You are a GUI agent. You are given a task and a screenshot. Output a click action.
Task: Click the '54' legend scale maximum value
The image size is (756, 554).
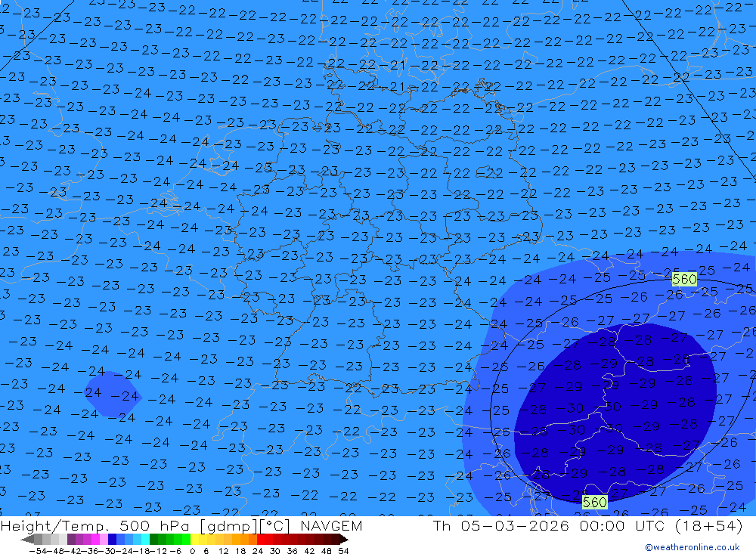pyautogui.click(x=343, y=551)
